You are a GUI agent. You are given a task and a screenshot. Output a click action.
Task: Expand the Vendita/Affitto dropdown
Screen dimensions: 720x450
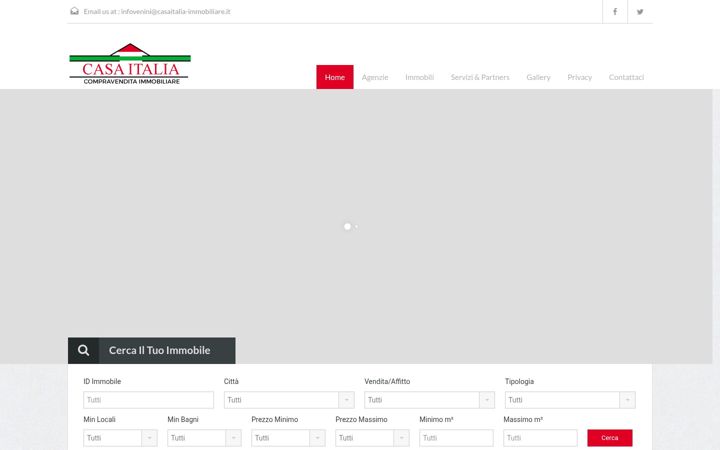tap(429, 400)
